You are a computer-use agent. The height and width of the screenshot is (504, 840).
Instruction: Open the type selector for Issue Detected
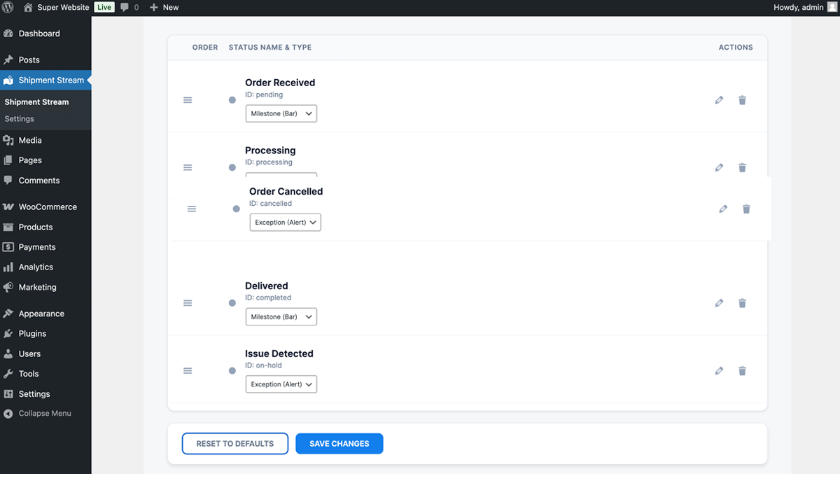point(281,384)
